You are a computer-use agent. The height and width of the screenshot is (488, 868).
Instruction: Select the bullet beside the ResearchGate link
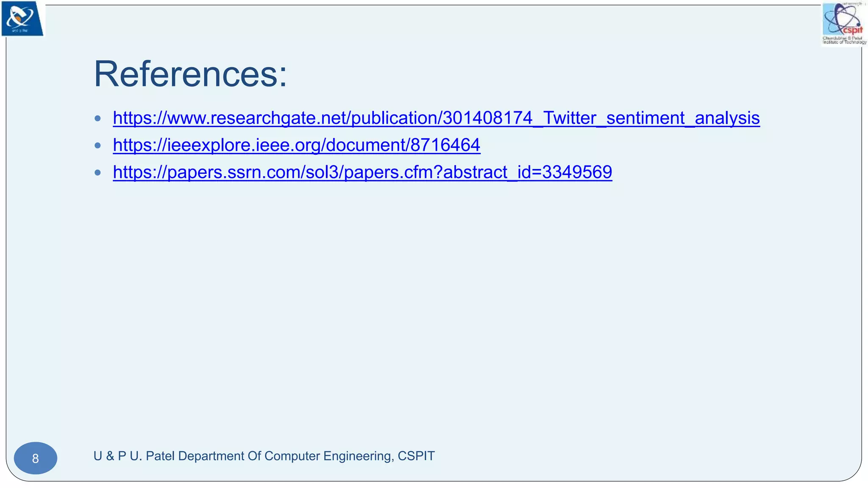coord(98,118)
